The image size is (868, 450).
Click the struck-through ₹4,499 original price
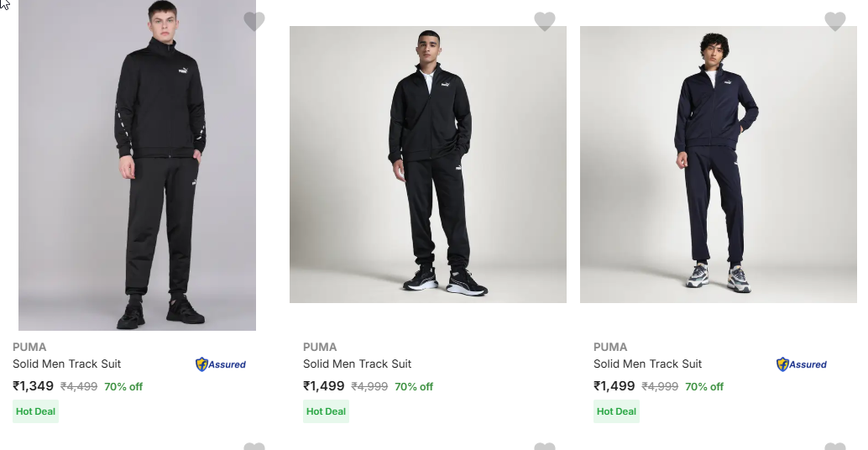pyautogui.click(x=79, y=387)
